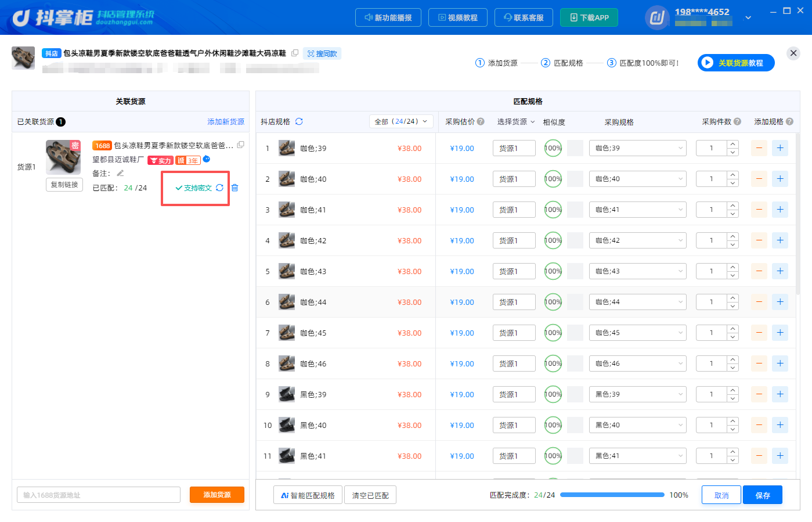Click the minus button in the 咖色;42 row
812x522 pixels.
pos(759,240)
